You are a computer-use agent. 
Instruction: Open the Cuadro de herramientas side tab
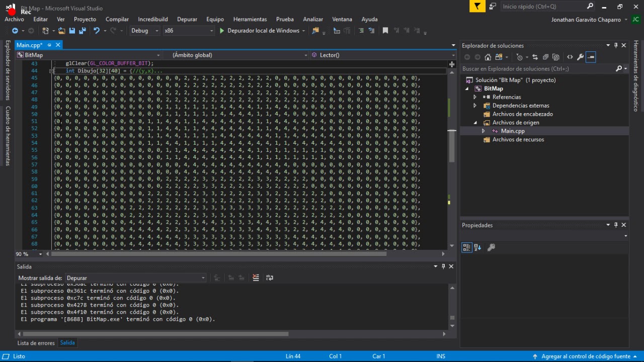(x=8, y=136)
